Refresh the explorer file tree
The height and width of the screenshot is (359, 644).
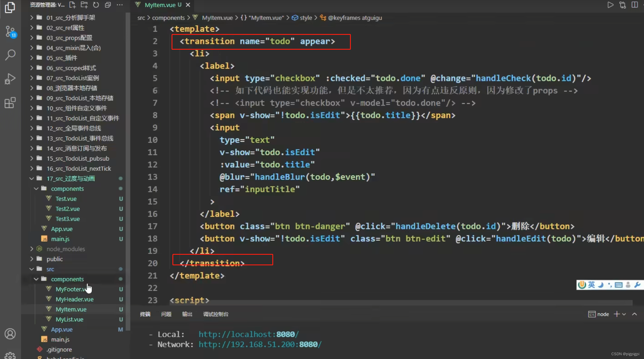(x=96, y=5)
